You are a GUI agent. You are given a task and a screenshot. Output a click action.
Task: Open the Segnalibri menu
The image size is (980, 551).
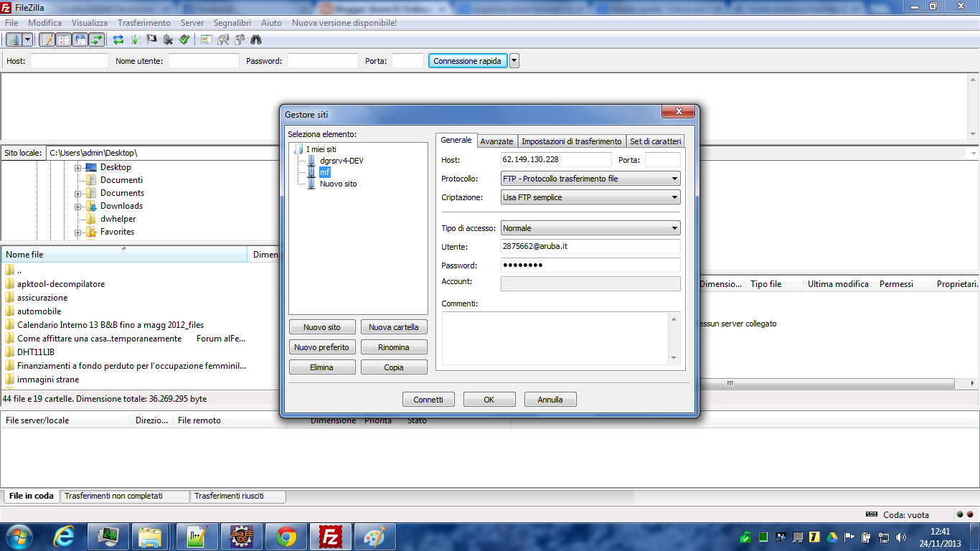[x=232, y=23]
